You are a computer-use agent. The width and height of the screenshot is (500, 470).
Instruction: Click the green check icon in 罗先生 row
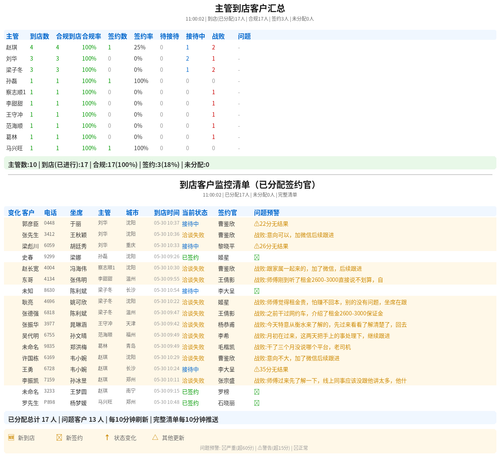tap(257, 403)
